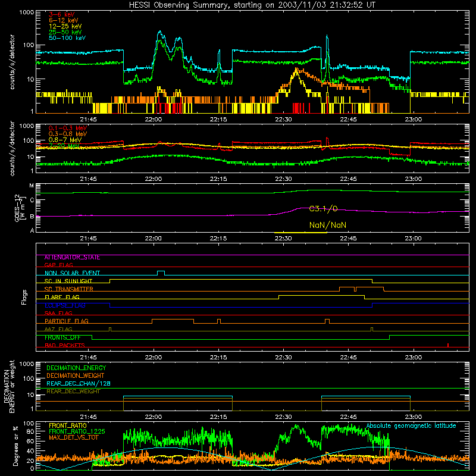Click the HESSI Observing Summary title

coord(252,5)
